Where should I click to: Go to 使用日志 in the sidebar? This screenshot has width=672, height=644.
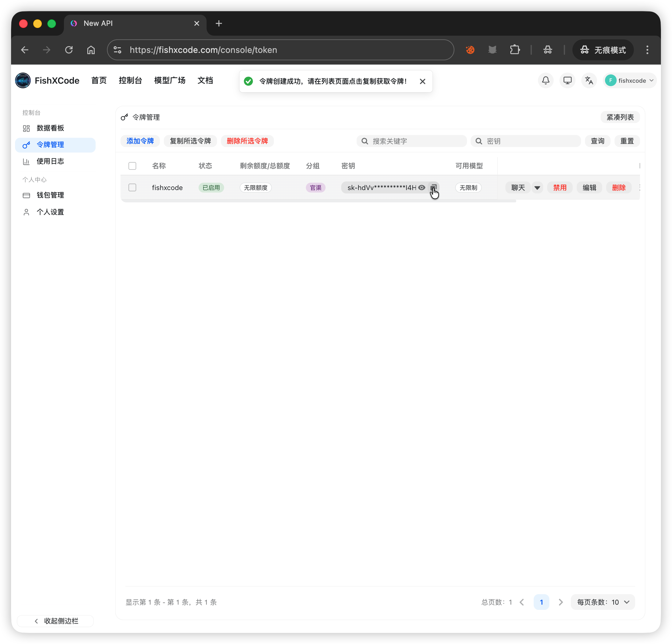50,161
